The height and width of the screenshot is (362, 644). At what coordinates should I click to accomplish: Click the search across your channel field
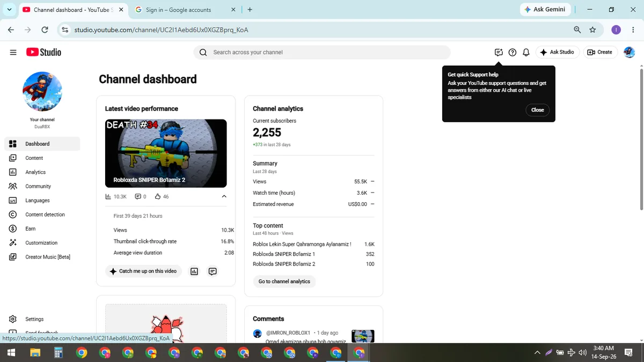(322, 52)
